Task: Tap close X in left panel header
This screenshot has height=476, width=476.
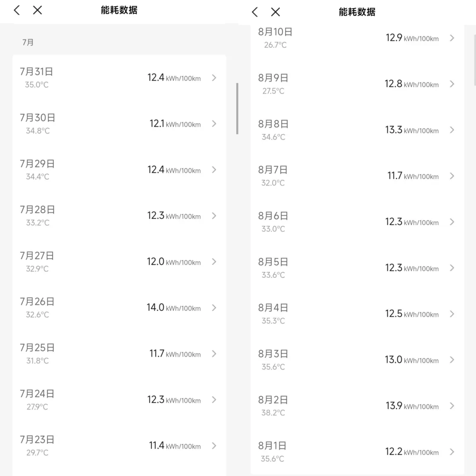Action: pyautogui.click(x=37, y=10)
